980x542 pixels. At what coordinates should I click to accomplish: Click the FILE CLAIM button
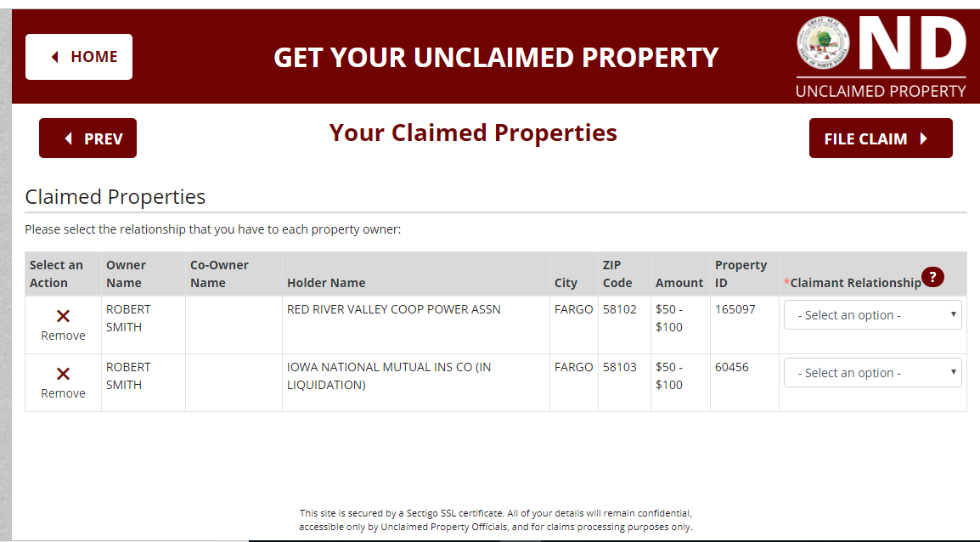point(881,138)
